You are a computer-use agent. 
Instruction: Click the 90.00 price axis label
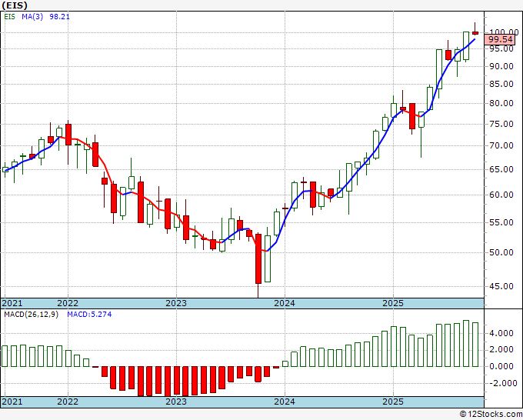501,66
